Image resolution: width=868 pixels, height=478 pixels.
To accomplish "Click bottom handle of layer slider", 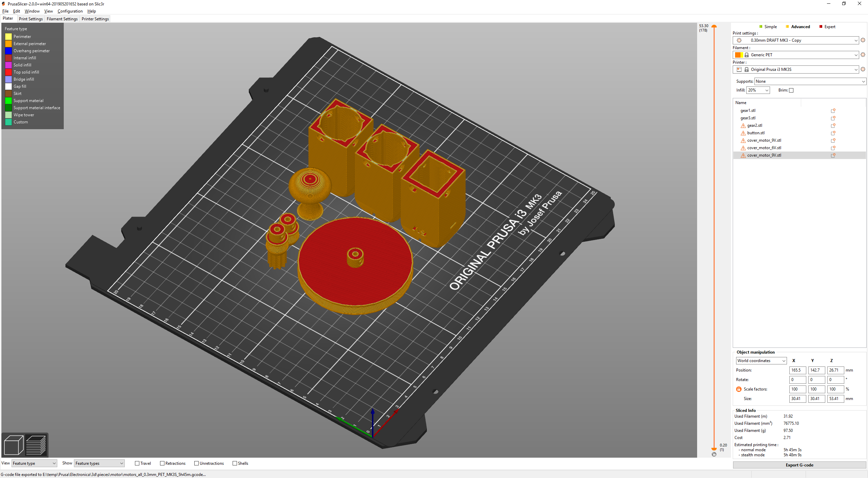I will [x=714, y=449].
